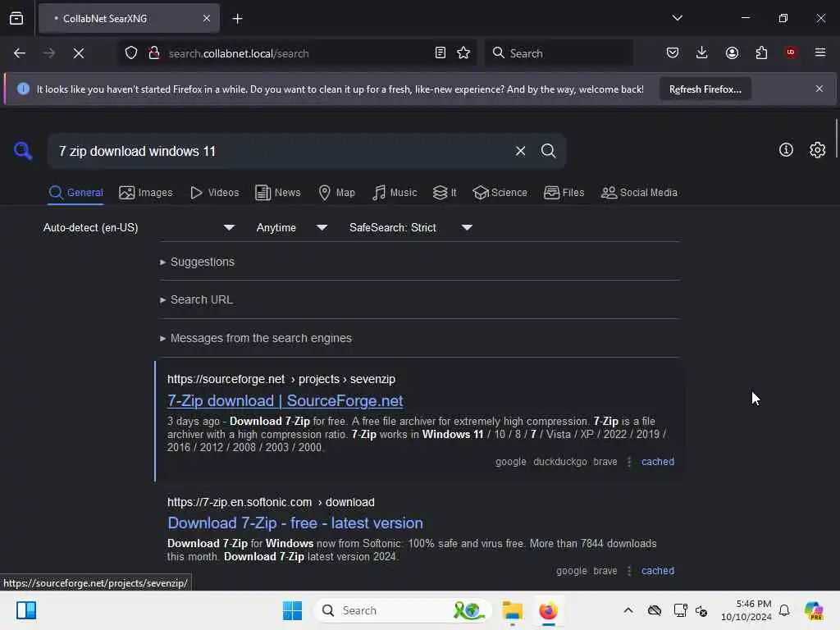Switch to the Map tab

pos(336,192)
